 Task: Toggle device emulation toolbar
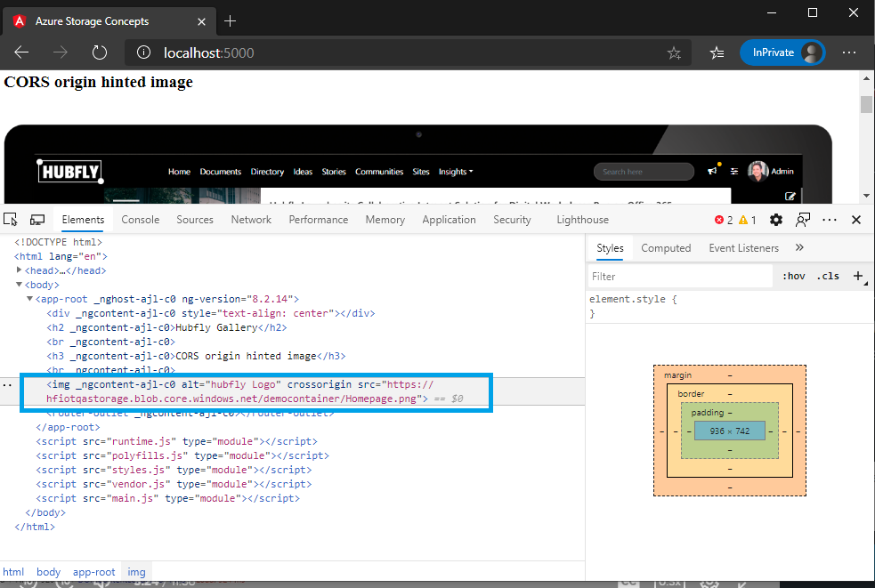[36, 220]
